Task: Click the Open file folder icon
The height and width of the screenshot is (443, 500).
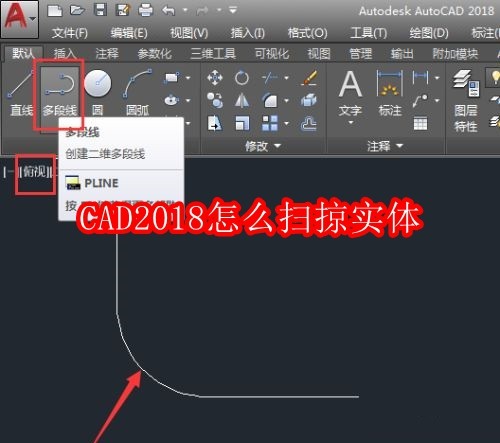Action: 77,10
